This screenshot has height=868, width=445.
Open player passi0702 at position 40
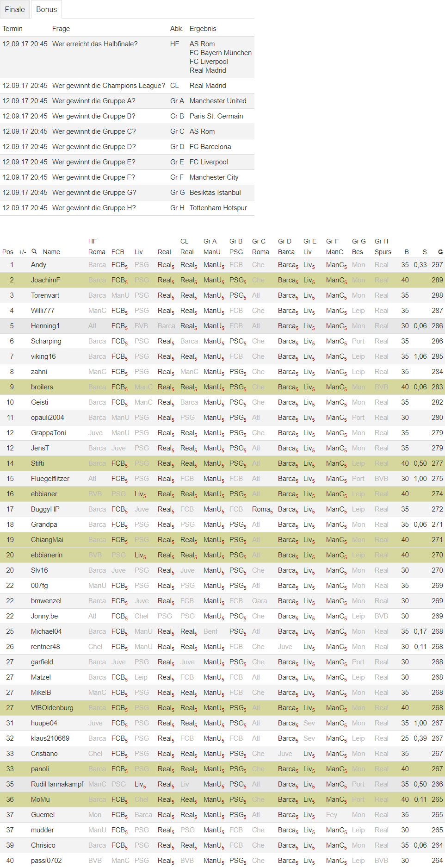46,861
